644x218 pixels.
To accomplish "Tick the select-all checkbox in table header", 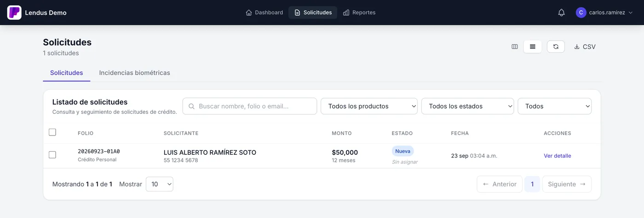I will (52, 132).
